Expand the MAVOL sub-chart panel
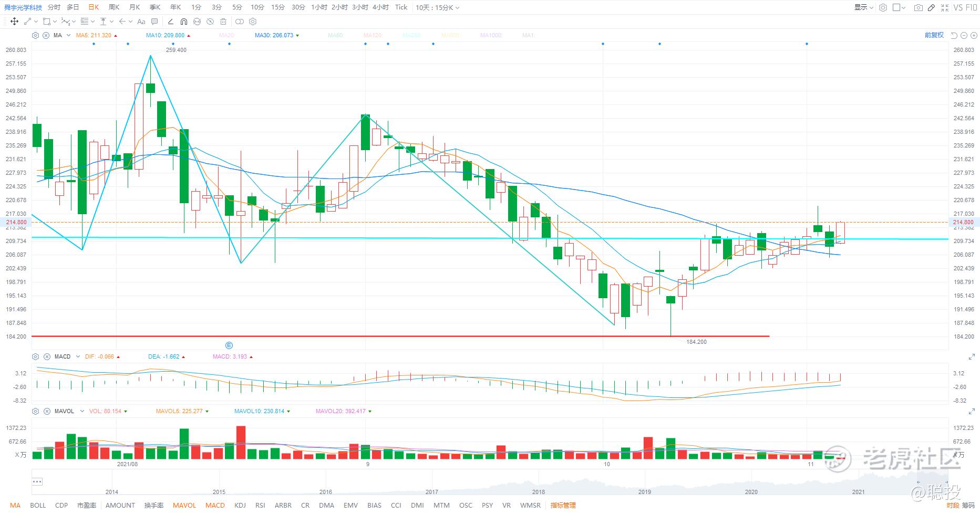Image resolution: width=980 pixels, height=515 pixels. coord(972,412)
